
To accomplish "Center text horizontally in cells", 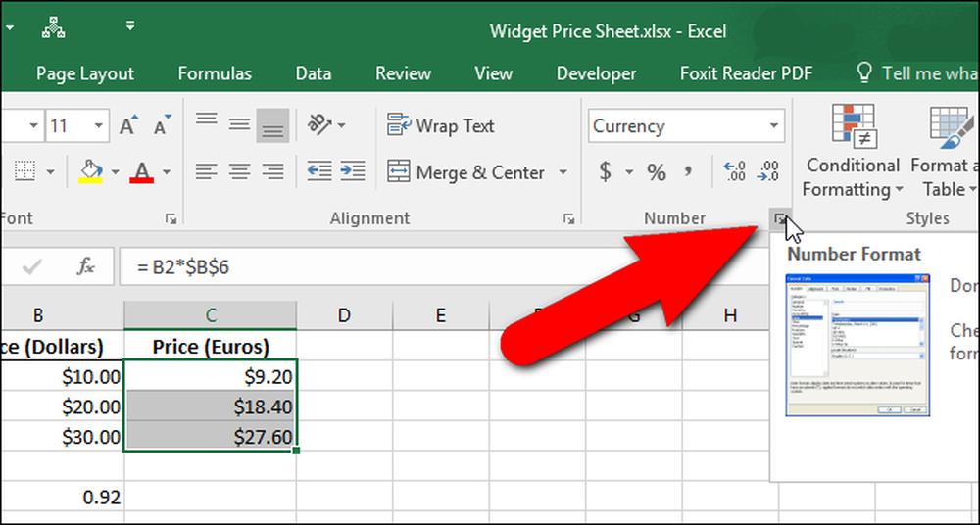I will (x=239, y=170).
